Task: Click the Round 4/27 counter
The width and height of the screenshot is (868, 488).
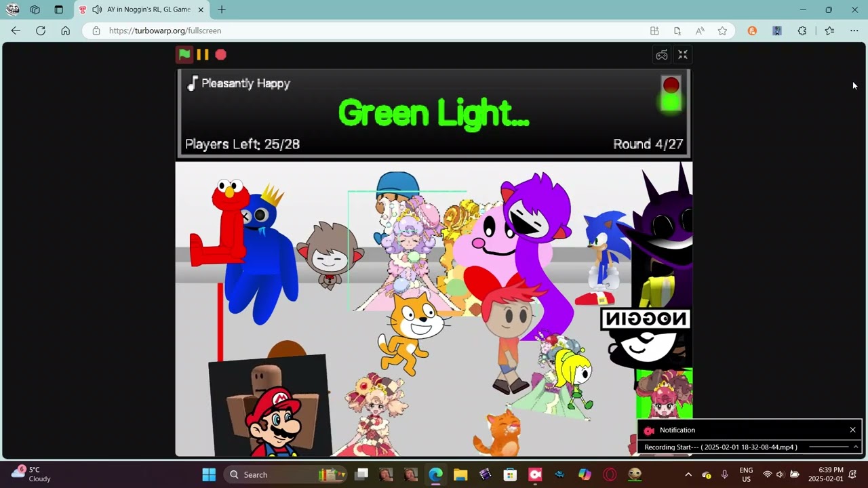Action: tap(648, 144)
